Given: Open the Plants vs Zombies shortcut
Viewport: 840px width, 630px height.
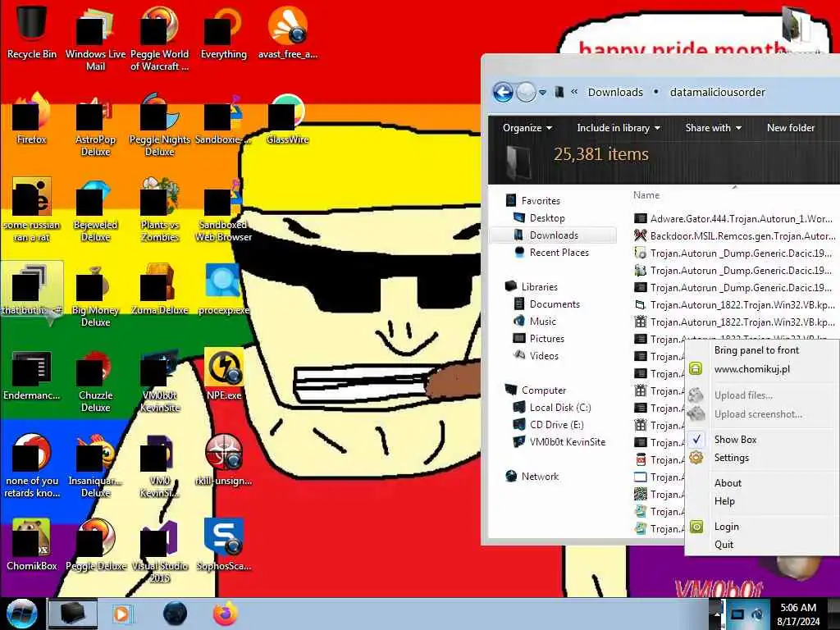Looking at the screenshot, I should [x=160, y=210].
